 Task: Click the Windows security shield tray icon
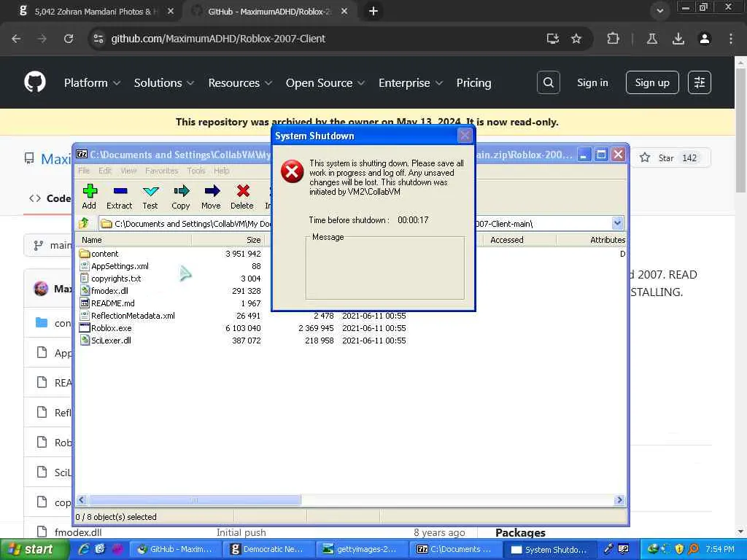click(x=679, y=549)
